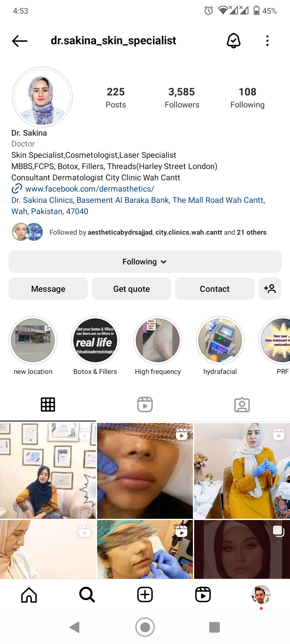Image resolution: width=290 pixels, height=644 pixels.
Task: Expand the Following dropdown button
Action: tap(145, 262)
